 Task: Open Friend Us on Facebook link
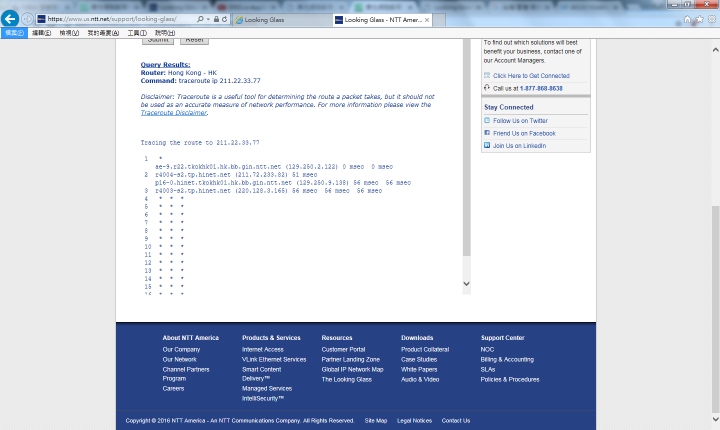click(524, 133)
